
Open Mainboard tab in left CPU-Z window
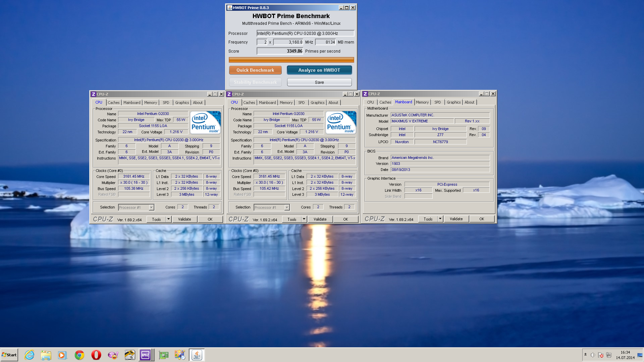click(132, 103)
